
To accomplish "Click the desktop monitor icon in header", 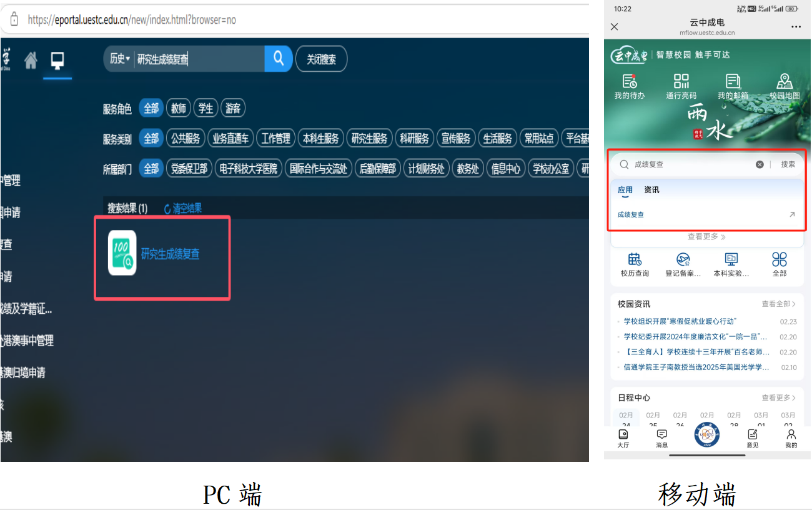I will tap(57, 60).
